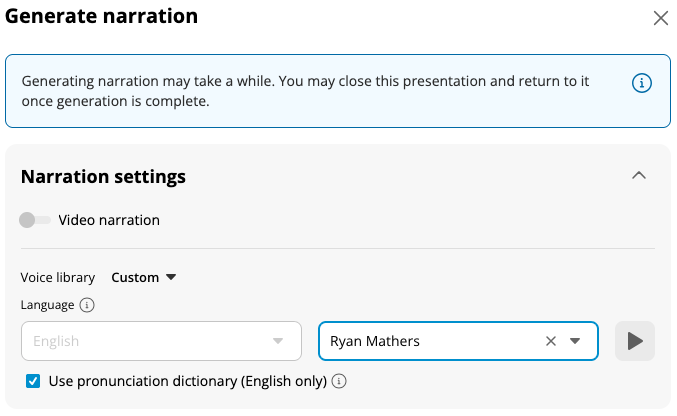Image resolution: width=677 pixels, height=416 pixels.
Task: Expand the voice list dropdown arrow
Action: click(575, 341)
